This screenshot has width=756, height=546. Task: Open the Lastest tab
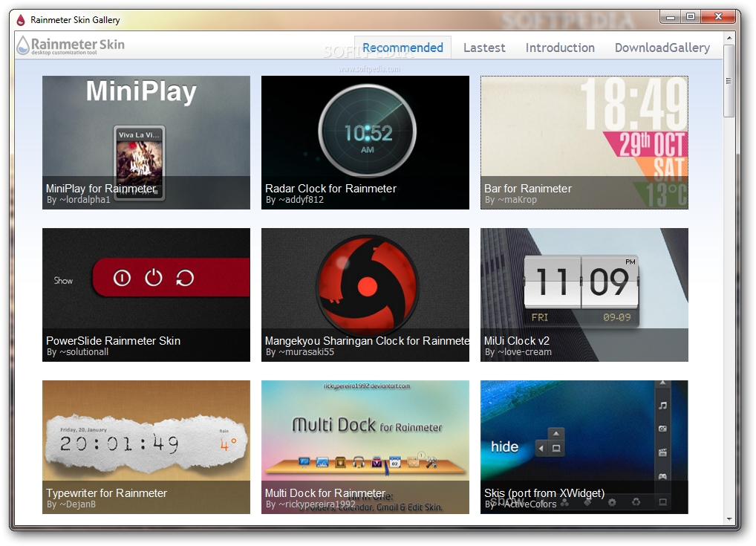(x=484, y=48)
